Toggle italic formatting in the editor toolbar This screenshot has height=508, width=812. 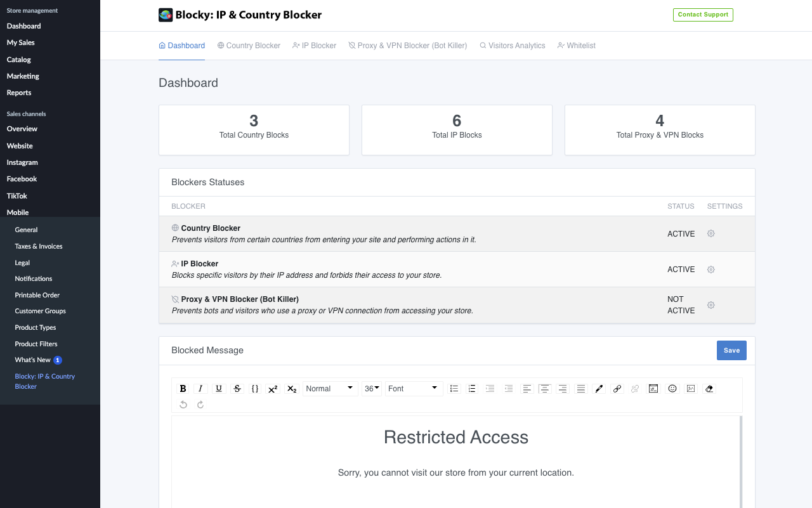click(x=200, y=389)
